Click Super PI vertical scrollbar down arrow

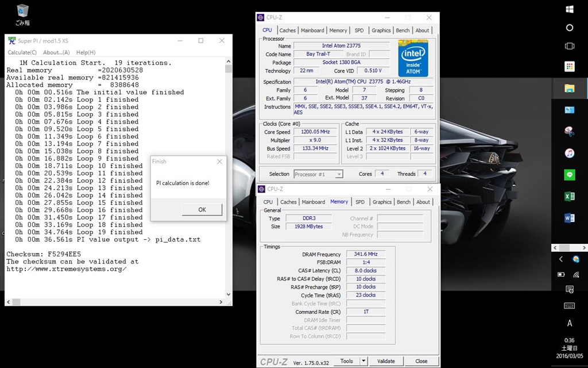(229, 294)
